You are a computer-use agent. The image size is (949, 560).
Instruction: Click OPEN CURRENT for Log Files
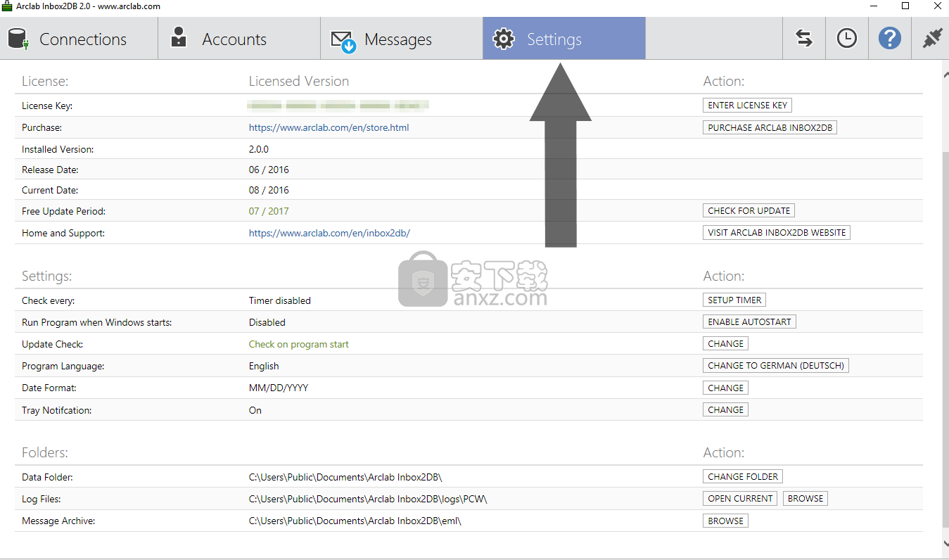(x=740, y=498)
